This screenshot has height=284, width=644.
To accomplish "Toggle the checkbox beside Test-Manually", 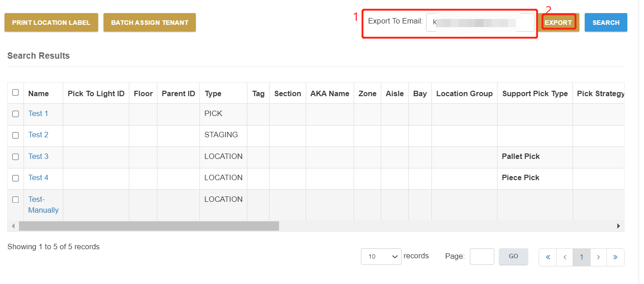I will (15, 200).
